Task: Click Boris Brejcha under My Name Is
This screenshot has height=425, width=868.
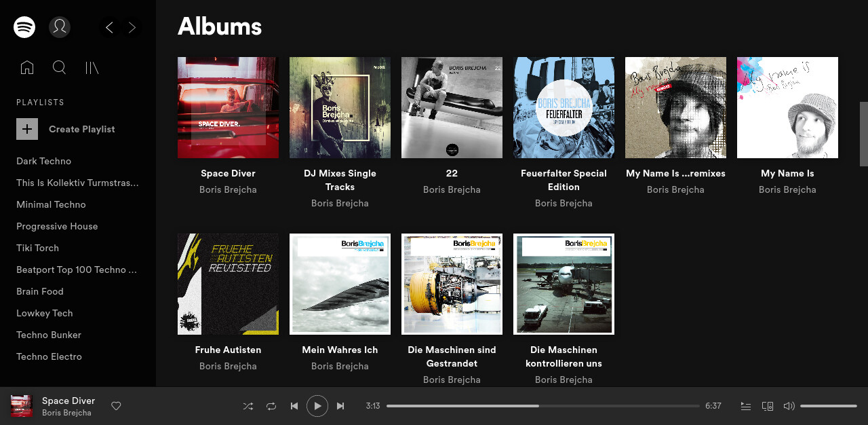Action: (787, 189)
